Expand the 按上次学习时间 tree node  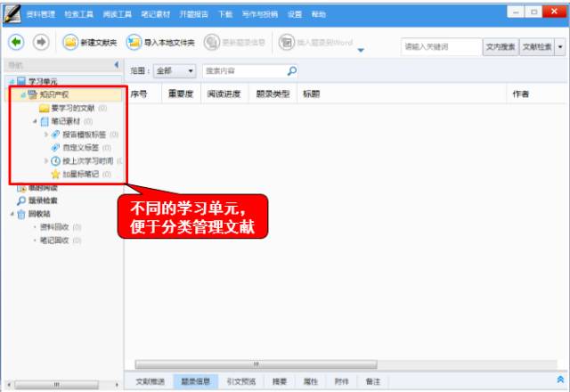pos(45,160)
